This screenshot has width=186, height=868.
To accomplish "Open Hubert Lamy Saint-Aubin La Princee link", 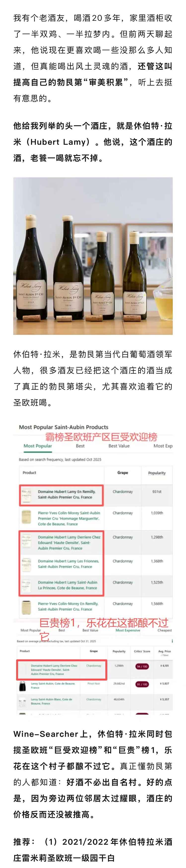I will pyautogui.click(x=67, y=585).
